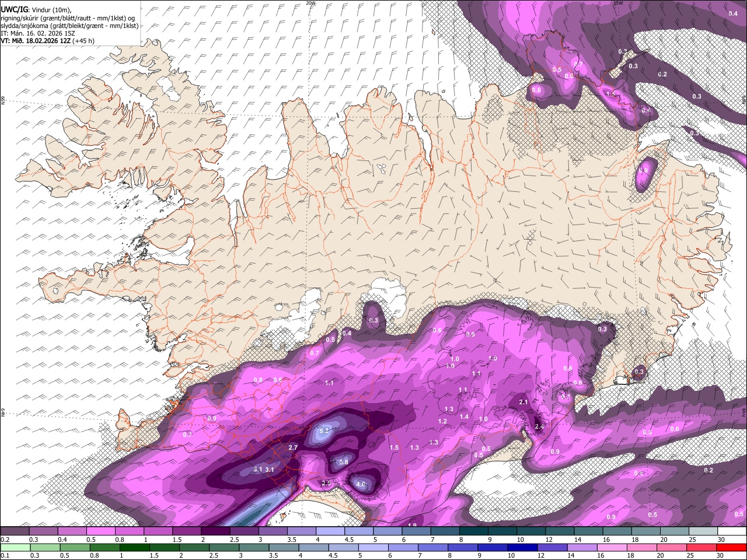Click the '5.2' snowfall peak value
This screenshot has height=560, width=747.
(x=325, y=431)
